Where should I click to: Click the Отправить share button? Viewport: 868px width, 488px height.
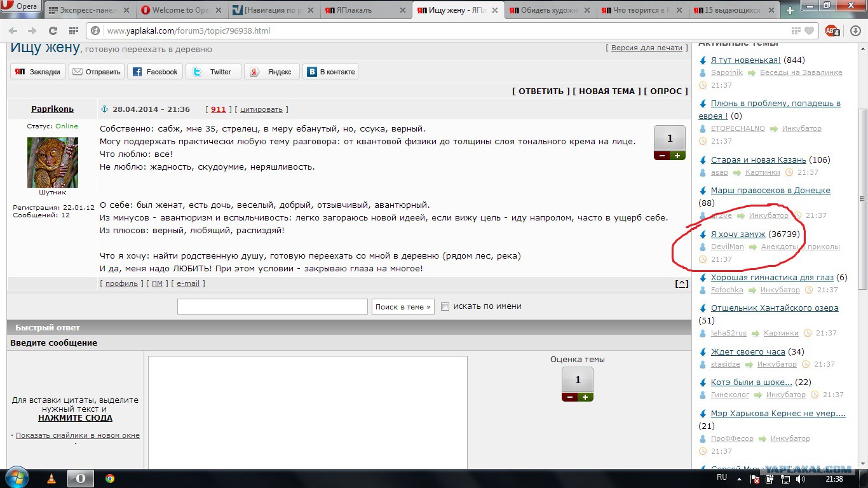point(97,72)
